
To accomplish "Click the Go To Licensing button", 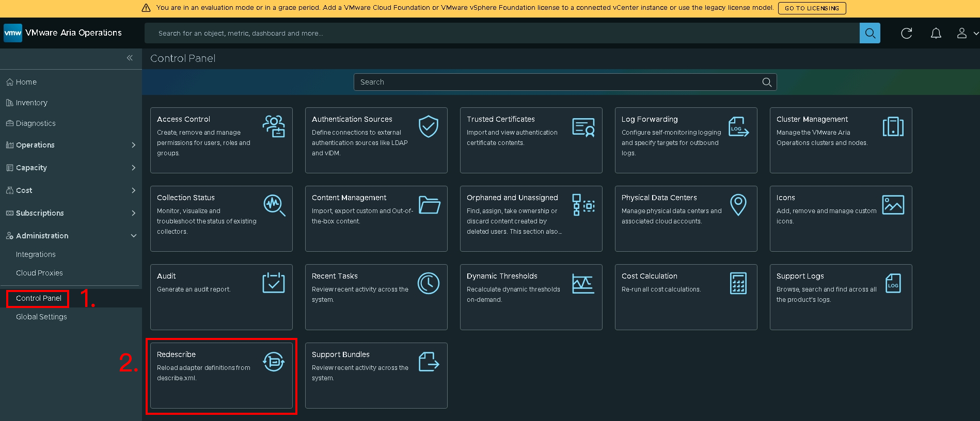I will pos(812,8).
